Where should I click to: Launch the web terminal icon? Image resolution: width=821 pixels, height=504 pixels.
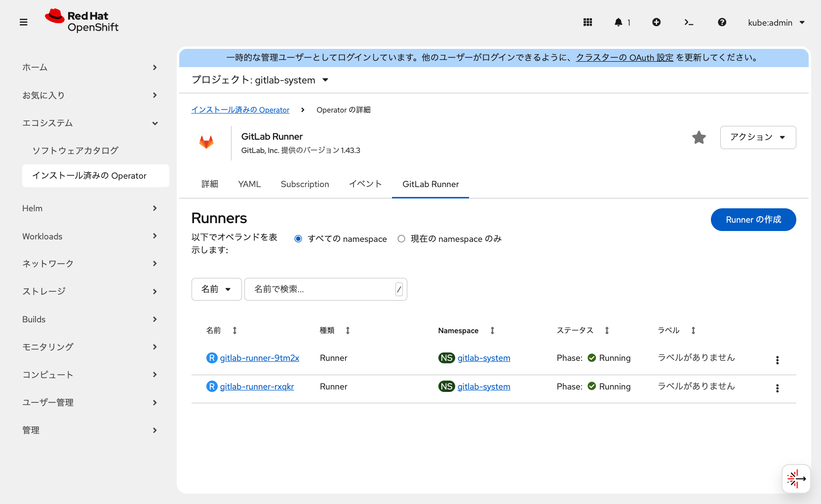tap(689, 22)
